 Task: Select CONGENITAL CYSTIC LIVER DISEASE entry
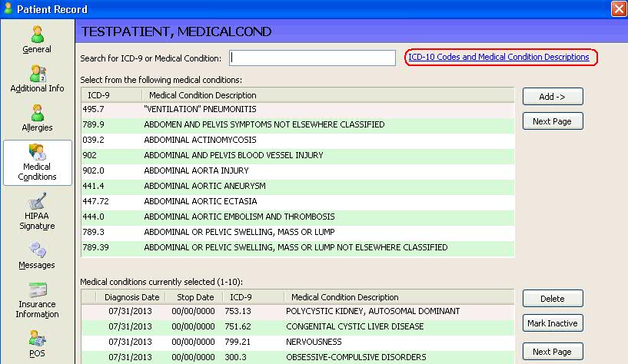click(x=298, y=326)
